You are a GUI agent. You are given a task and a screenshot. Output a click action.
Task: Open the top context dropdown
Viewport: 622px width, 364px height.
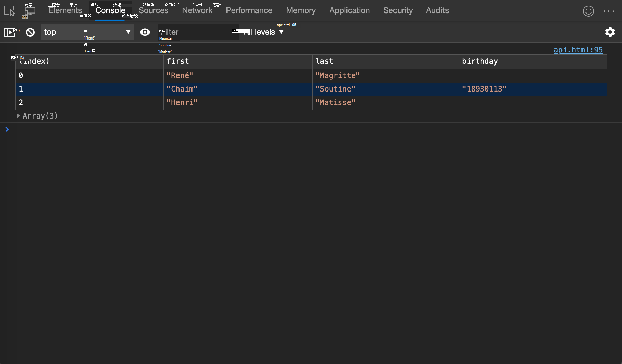coord(88,32)
